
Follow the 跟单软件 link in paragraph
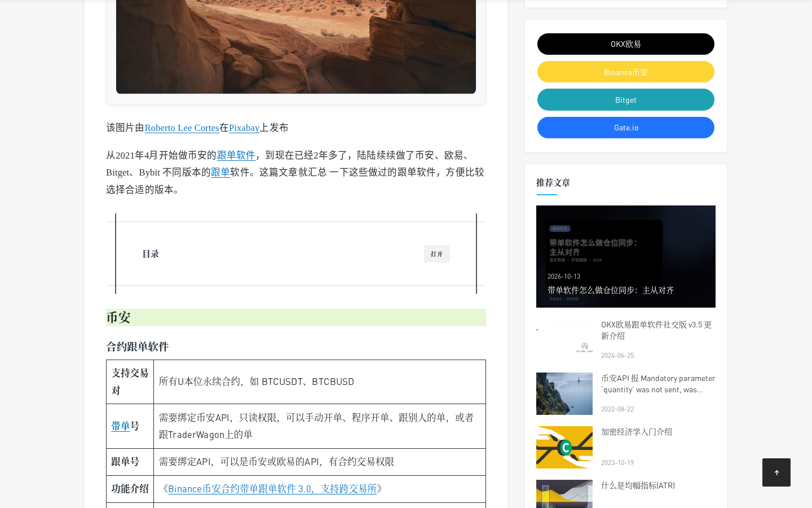click(x=236, y=155)
